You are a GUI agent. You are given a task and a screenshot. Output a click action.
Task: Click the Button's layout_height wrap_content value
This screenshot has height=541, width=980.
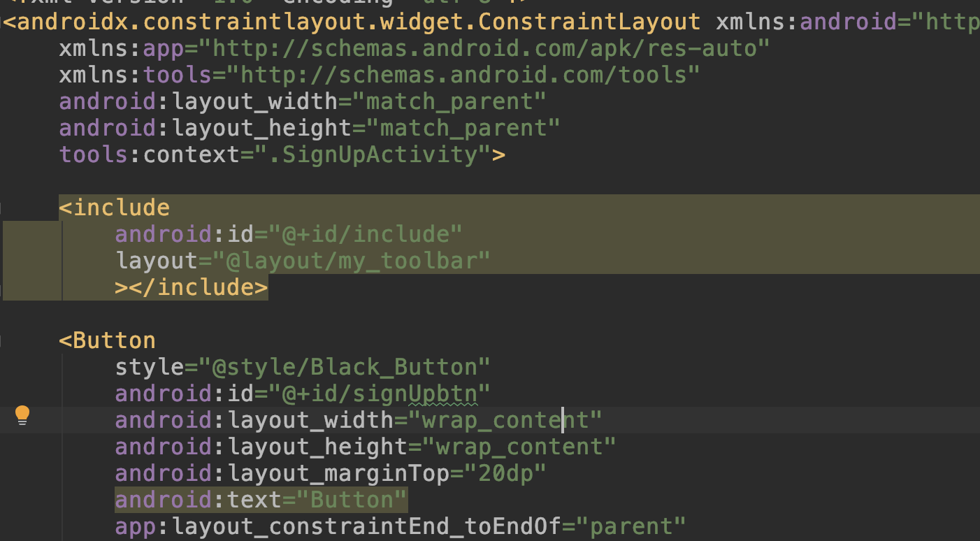pos(524,447)
